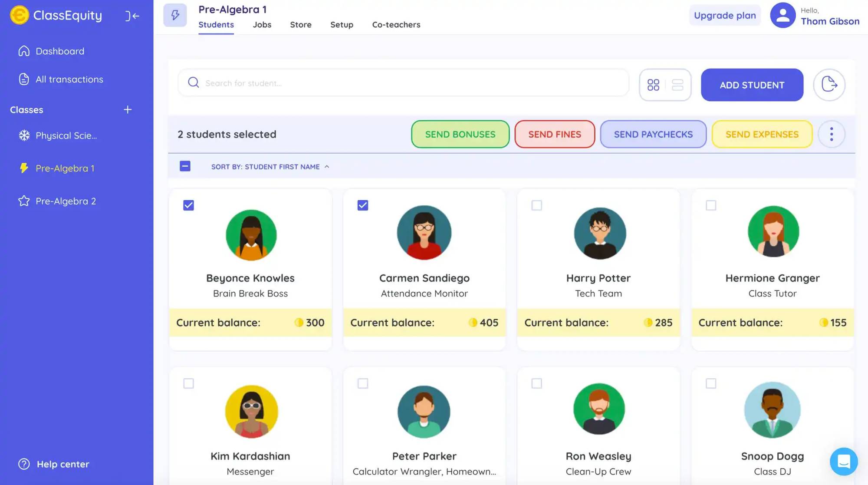Switch to list view
The image size is (868, 485).
(677, 85)
